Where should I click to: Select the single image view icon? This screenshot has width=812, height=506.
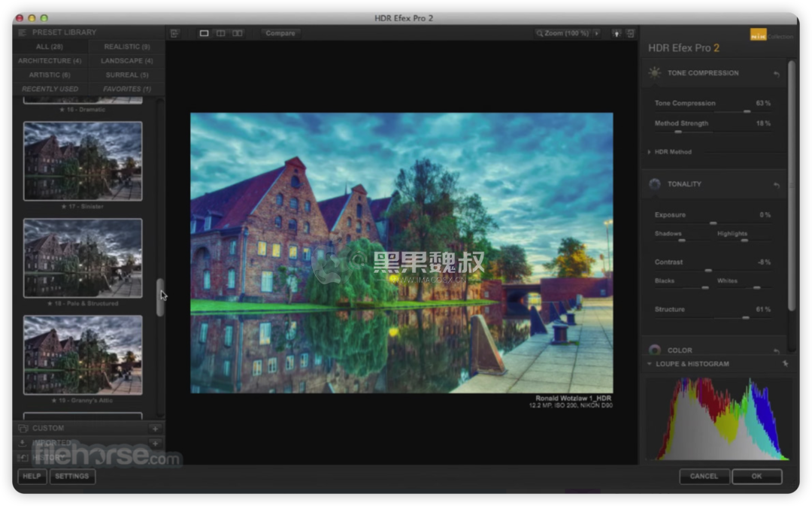(x=204, y=33)
